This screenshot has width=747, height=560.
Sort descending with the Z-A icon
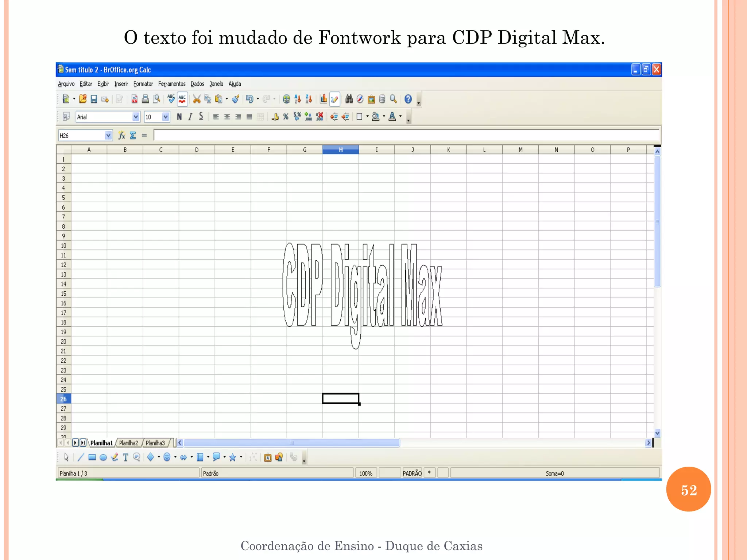click(309, 99)
